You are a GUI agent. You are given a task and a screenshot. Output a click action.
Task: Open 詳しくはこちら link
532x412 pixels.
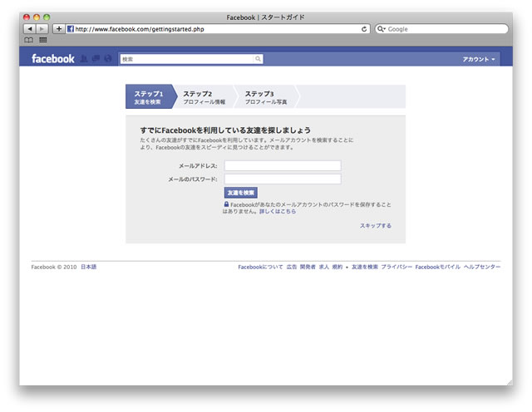click(278, 211)
